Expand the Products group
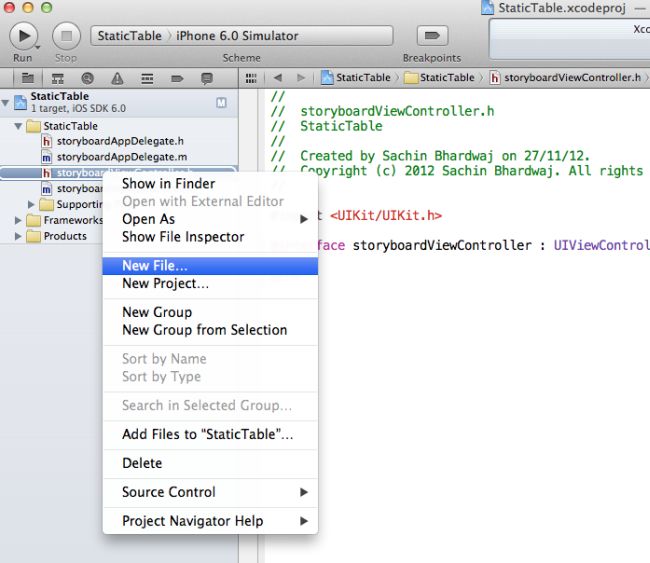650x563 pixels. coord(18,236)
